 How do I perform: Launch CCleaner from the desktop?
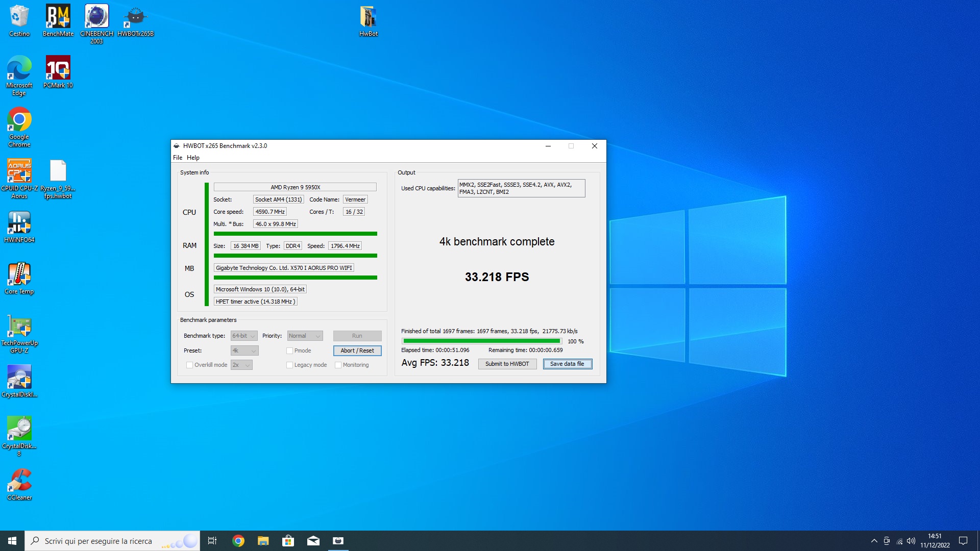point(19,484)
